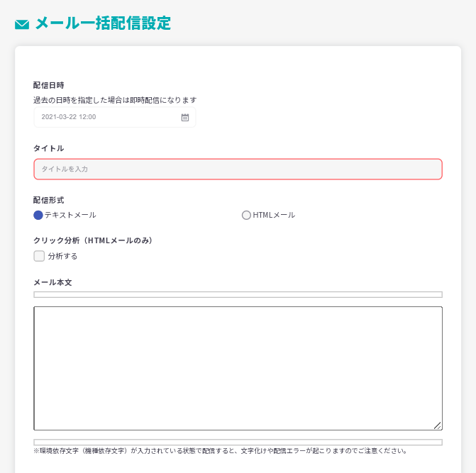Select the HTMLメール radio button
This screenshot has width=476, height=473.
pyautogui.click(x=246, y=215)
